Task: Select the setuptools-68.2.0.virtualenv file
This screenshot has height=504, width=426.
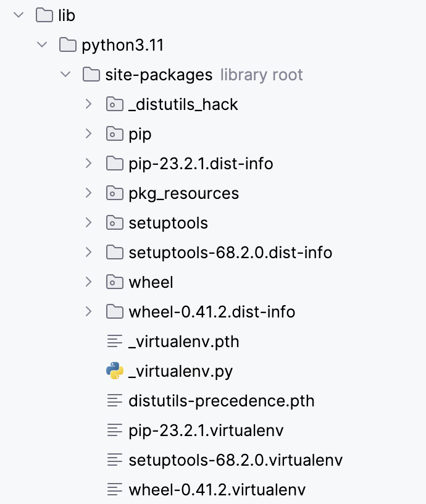Action: [x=235, y=460]
